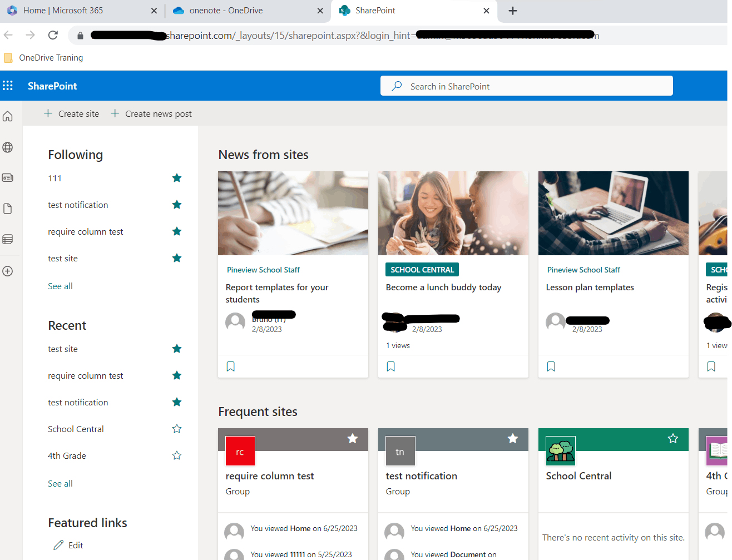Open 'Become a lunch buddy today' article
The image size is (732, 560).
(443, 288)
